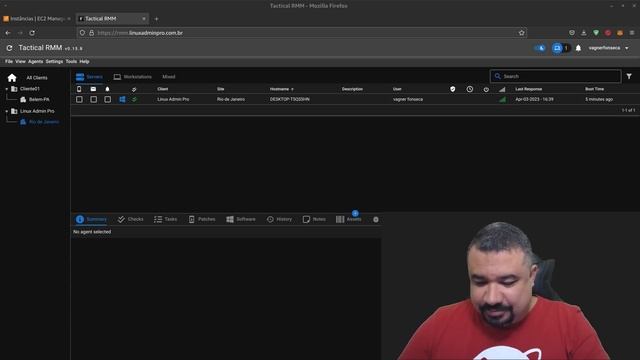Open the alerts bell icon
The height and width of the screenshot is (360, 640).
tap(578, 48)
